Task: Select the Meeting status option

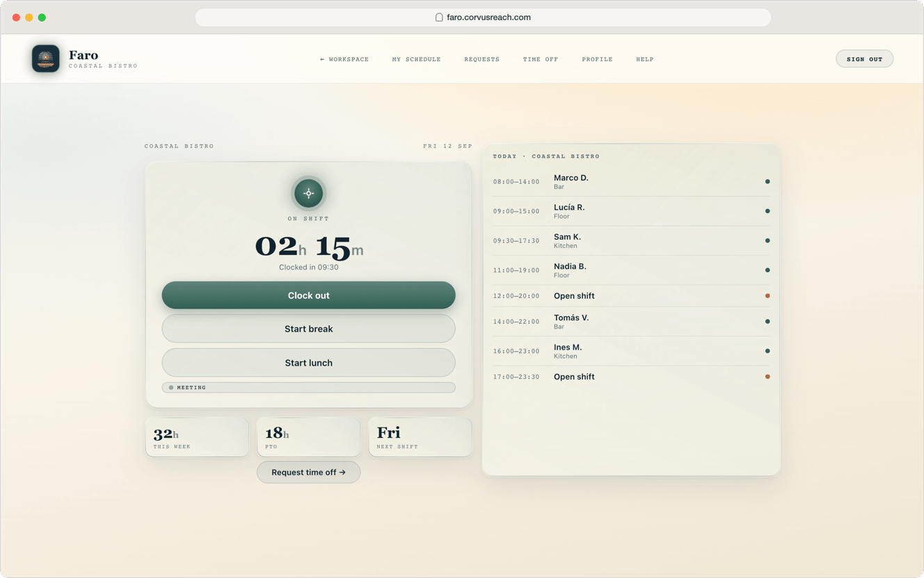Action: pyautogui.click(x=308, y=387)
